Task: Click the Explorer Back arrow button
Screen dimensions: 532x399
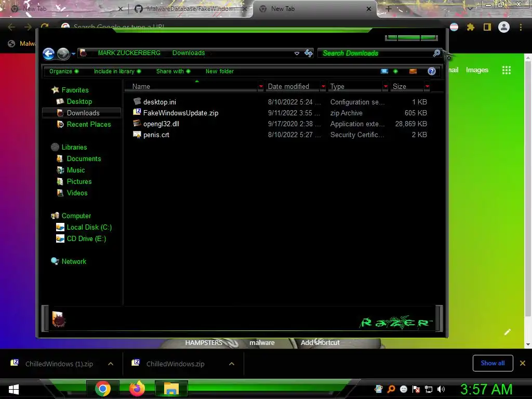Action: [x=48, y=54]
